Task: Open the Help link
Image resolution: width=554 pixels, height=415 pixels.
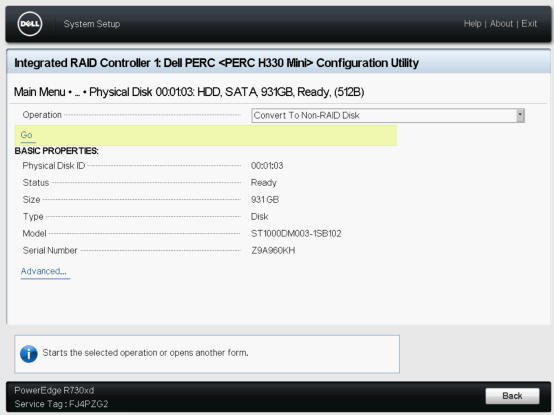Action: [x=472, y=24]
